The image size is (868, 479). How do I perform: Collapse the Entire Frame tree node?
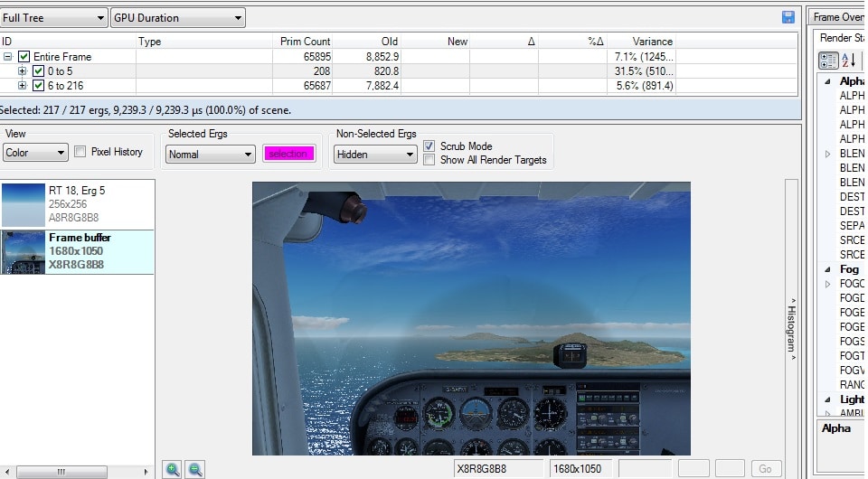[8, 57]
